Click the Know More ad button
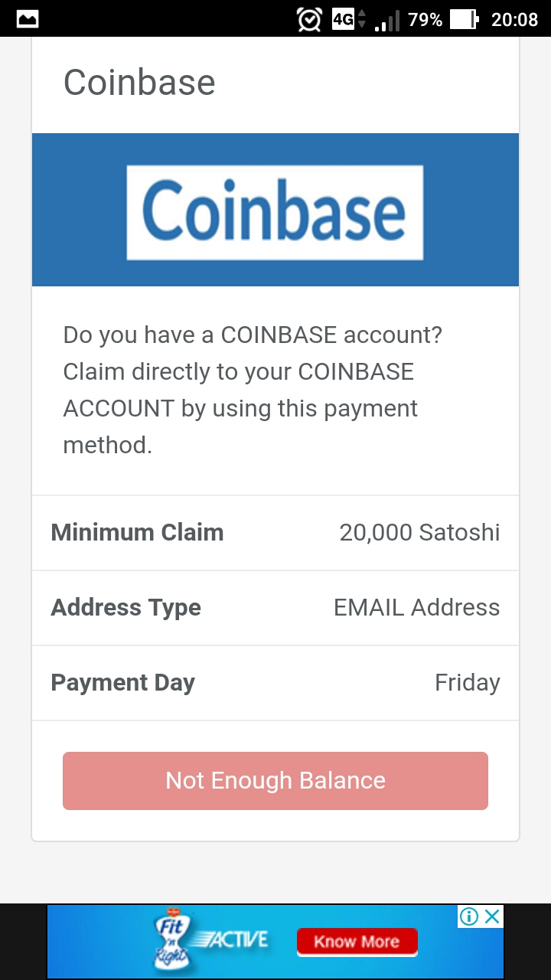551x980 pixels. [x=357, y=942]
